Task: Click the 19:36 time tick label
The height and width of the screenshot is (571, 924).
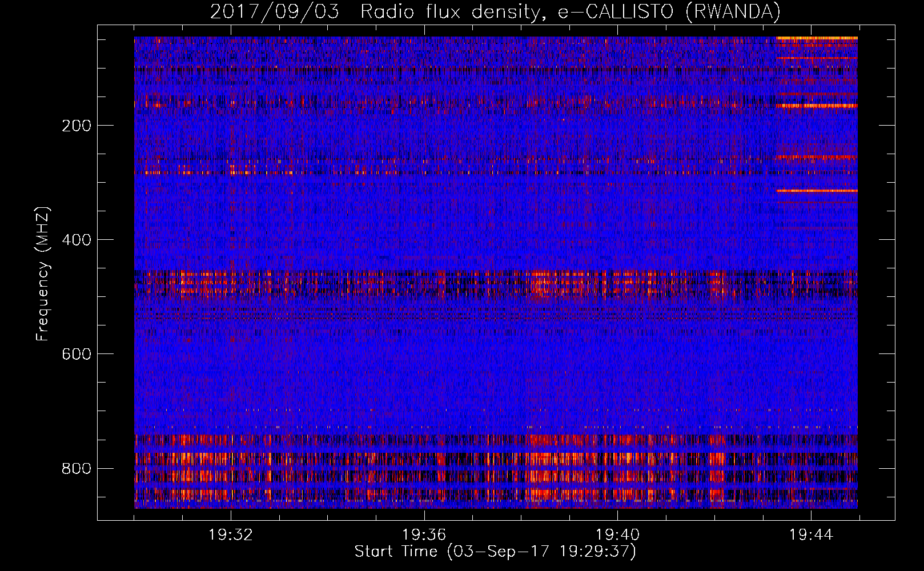Action: click(424, 535)
